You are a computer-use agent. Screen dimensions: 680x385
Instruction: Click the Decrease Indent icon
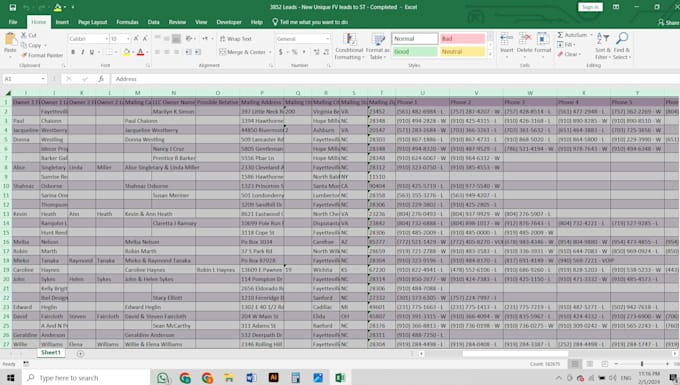188,52
